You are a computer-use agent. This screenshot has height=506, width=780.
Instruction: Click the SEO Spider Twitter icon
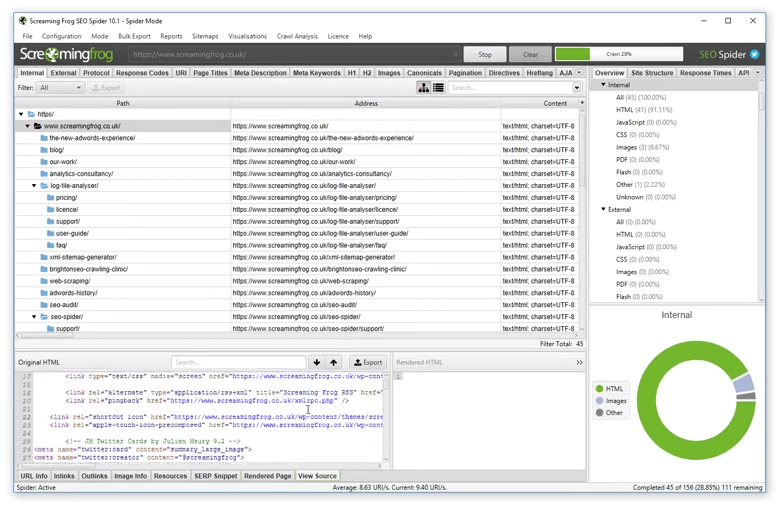coord(756,54)
